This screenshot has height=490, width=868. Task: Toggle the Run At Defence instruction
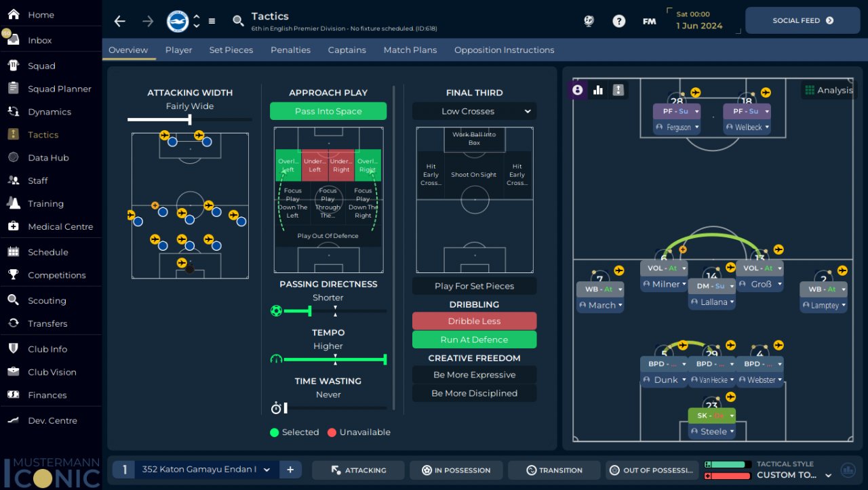click(474, 340)
